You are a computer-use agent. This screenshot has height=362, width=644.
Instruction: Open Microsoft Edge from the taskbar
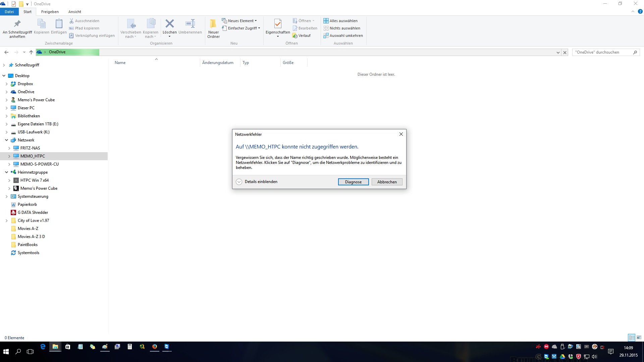point(43,347)
